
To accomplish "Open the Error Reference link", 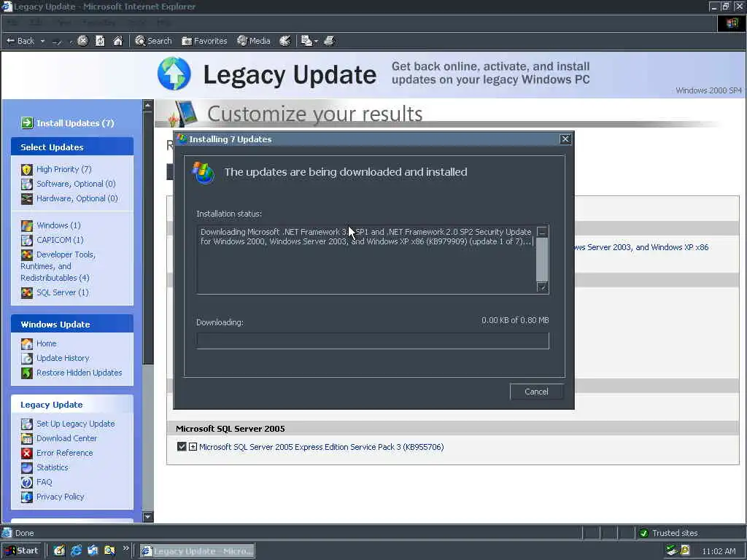I will pos(64,453).
